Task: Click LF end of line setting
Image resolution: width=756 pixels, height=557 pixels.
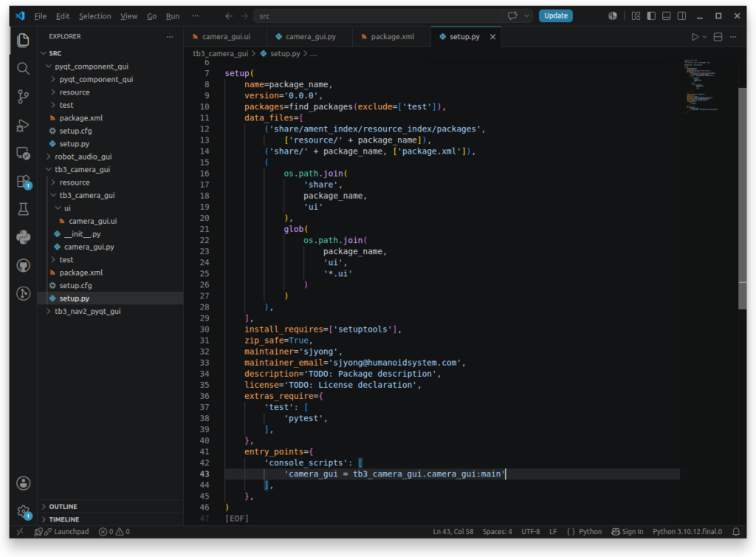Action: pos(553,531)
